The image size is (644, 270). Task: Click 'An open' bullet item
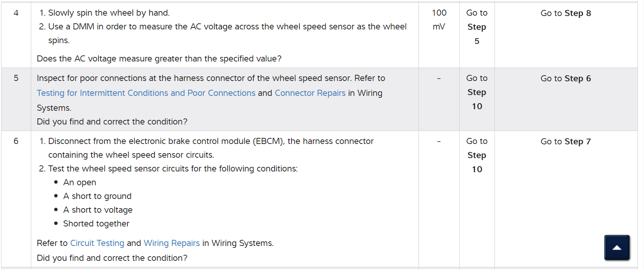point(79,183)
